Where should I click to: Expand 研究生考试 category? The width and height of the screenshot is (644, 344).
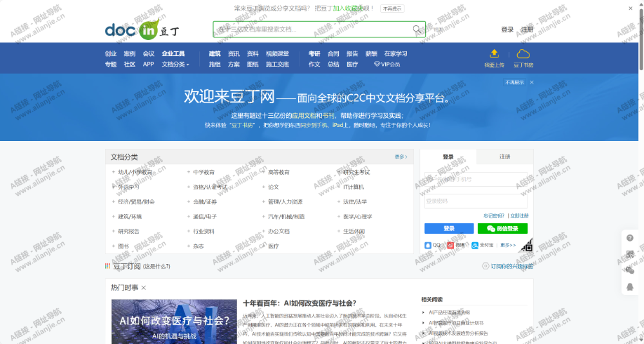[357, 172]
